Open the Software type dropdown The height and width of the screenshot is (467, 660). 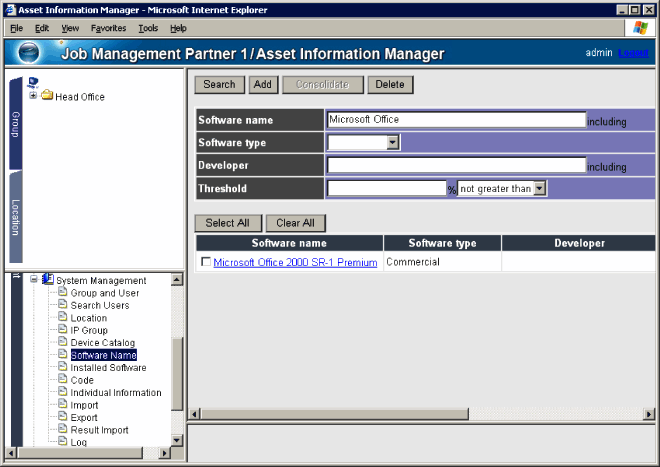393,143
